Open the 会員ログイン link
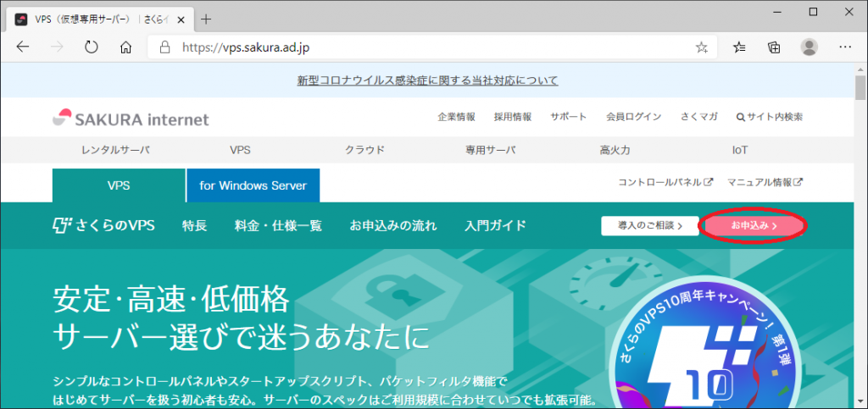The width and height of the screenshot is (868, 409). [633, 117]
